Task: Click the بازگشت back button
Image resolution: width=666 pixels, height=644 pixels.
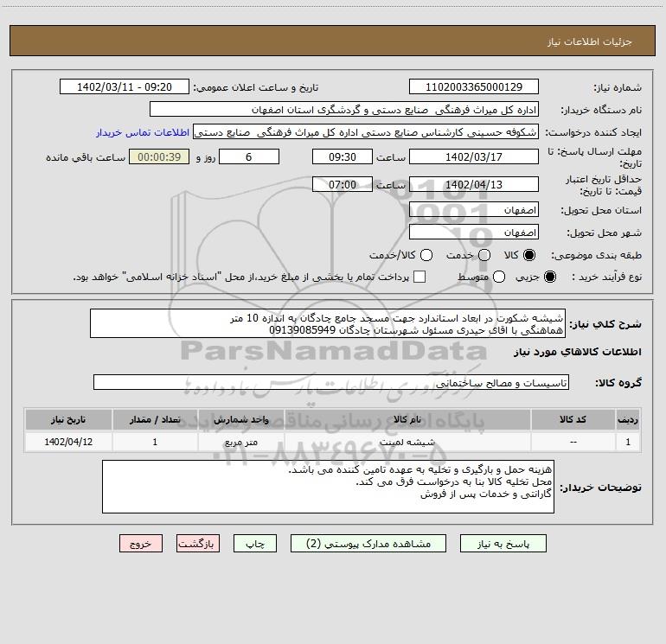Action: pyautogui.click(x=198, y=544)
